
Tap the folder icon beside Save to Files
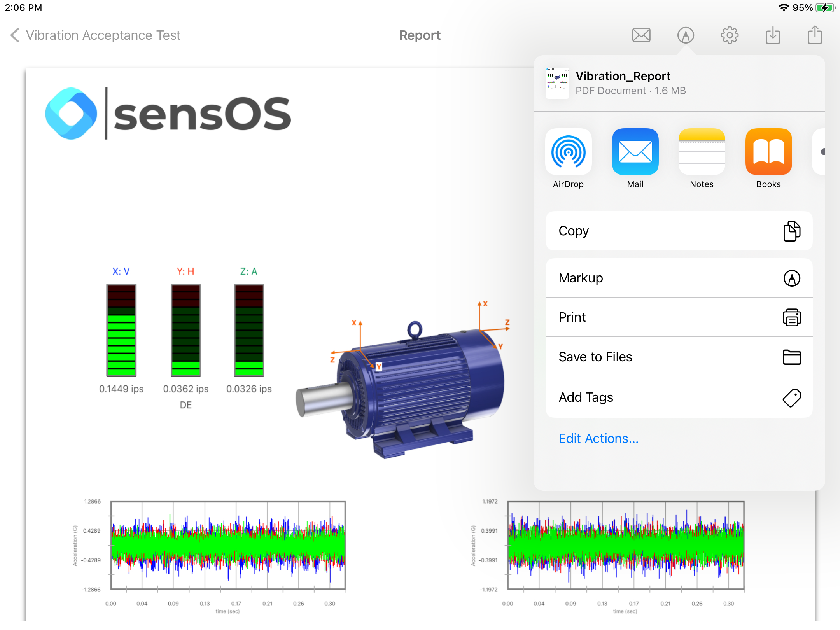[x=792, y=357]
